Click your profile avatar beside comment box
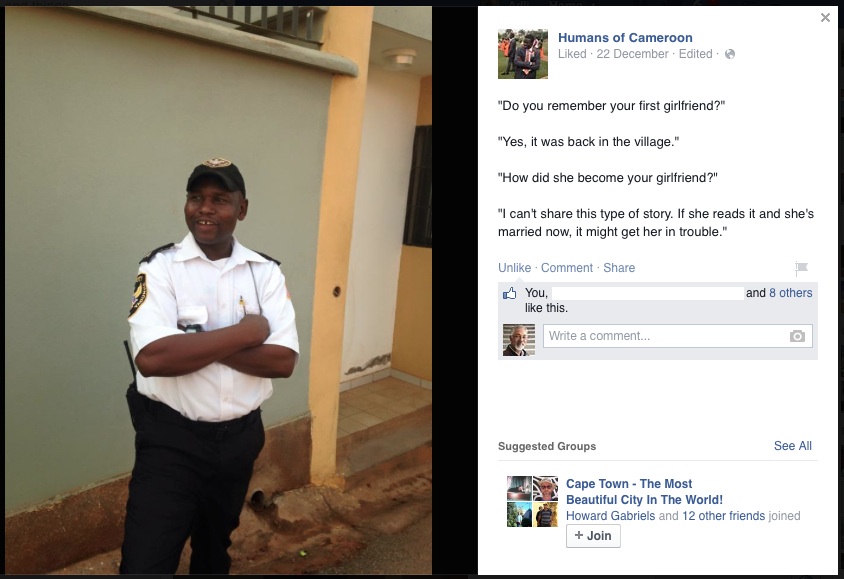This screenshot has height=579, width=844. tap(519, 340)
